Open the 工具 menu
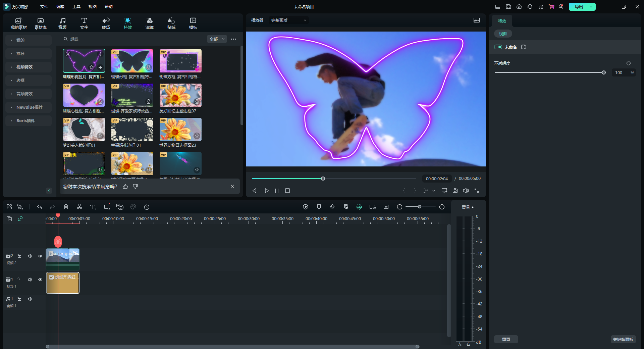This screenshot has width=644, height=349. coord(76,7)
